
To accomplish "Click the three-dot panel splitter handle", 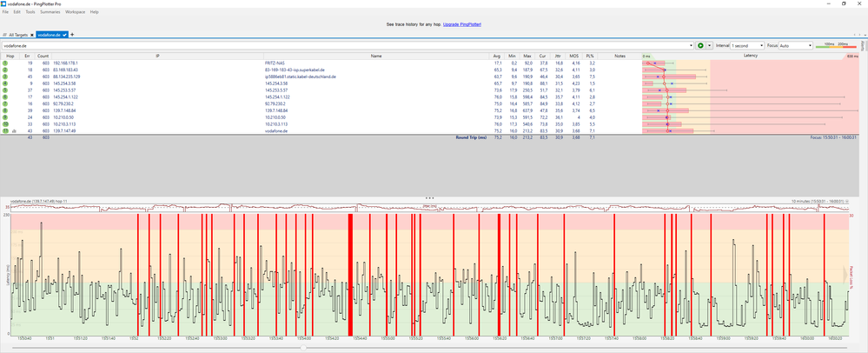I will (429, 198).
